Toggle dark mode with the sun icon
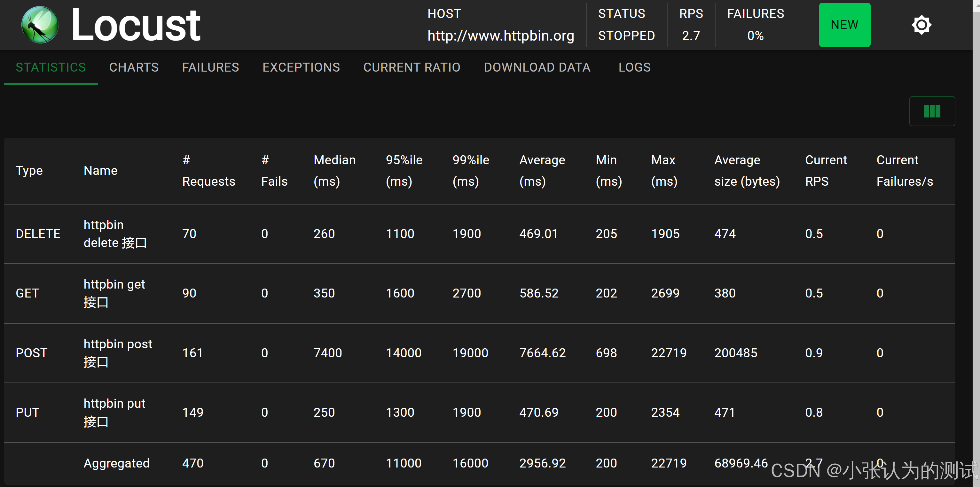This screenshot has width=980, height=487. 921,25
